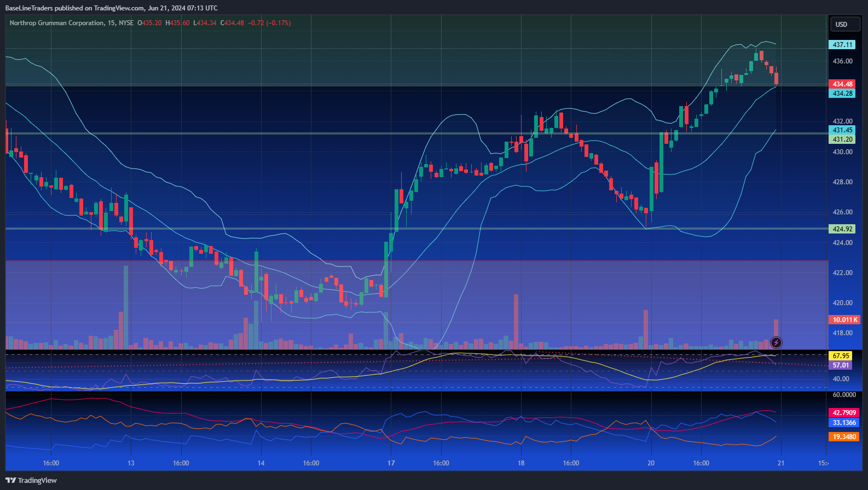Click the purple 57.01 indicator label

[841, 365]
